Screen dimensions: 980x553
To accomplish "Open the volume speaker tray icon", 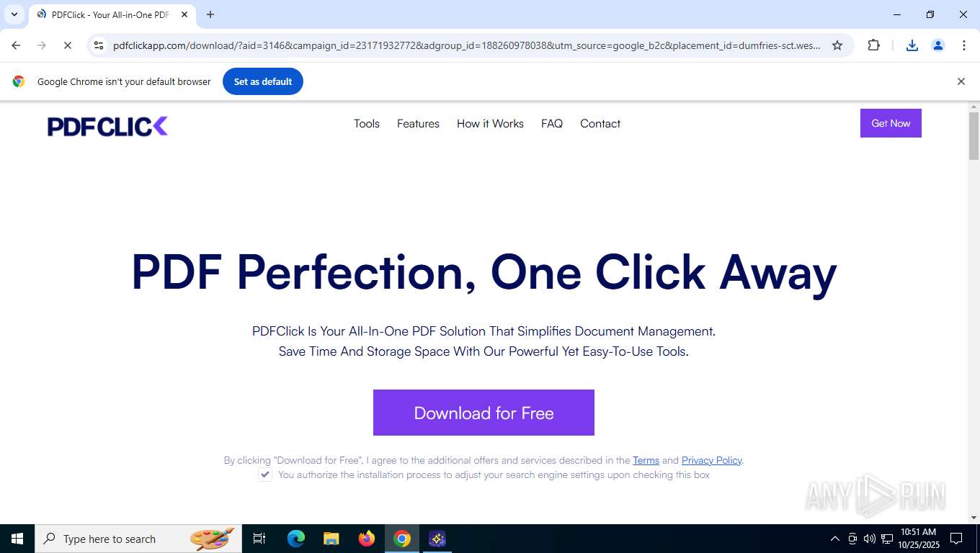I will (x=870, y=539).
